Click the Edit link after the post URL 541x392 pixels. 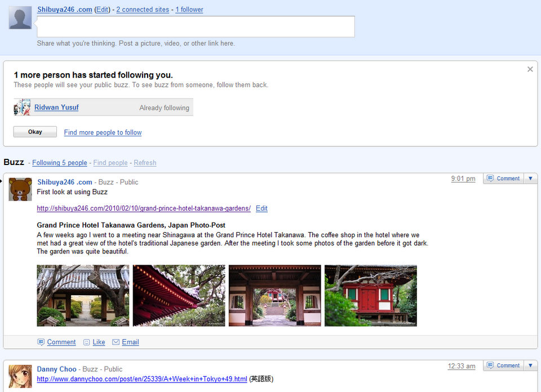(261, 208)
